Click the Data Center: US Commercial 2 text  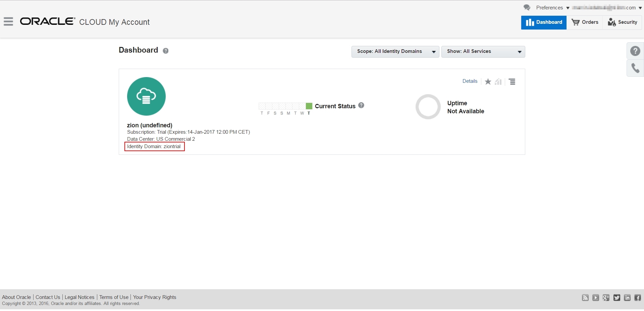click(x=161, y=139)
